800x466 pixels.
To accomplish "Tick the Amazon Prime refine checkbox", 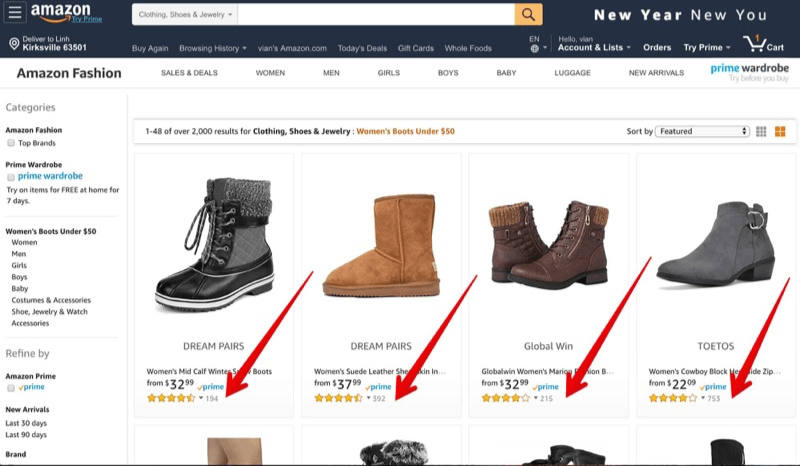I will pyautogui.click(x=11, y=387).
